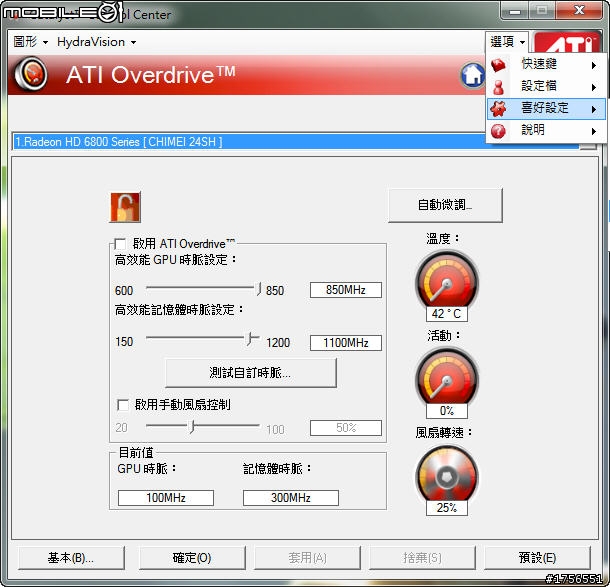
Task: Click the ATI logo in the top corner
Action: (567, 43)
